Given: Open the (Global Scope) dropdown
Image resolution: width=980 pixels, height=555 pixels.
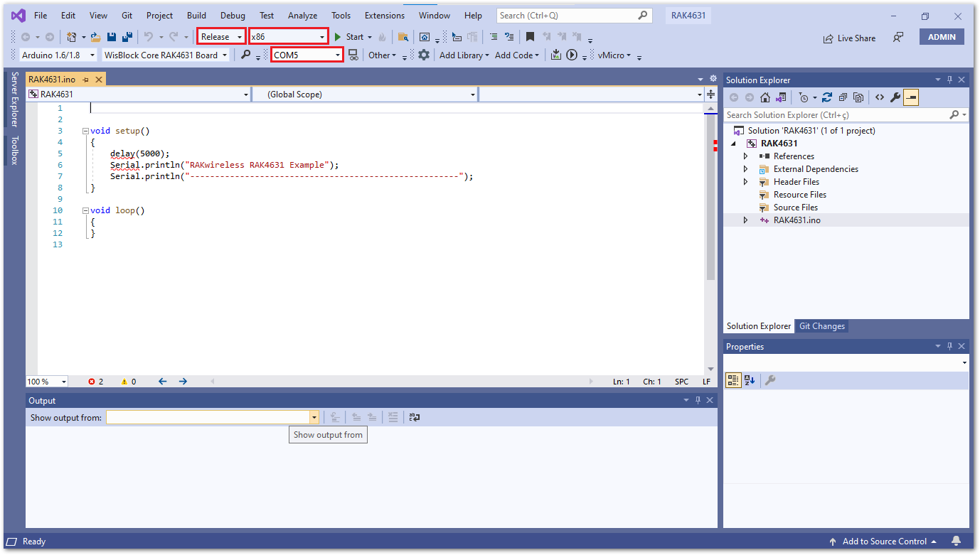Looking at the screenshot, I should 364,94.
